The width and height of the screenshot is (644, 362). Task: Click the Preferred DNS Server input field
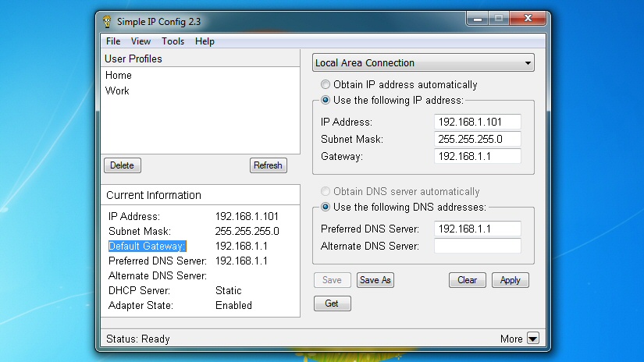(x=477, y=229)
